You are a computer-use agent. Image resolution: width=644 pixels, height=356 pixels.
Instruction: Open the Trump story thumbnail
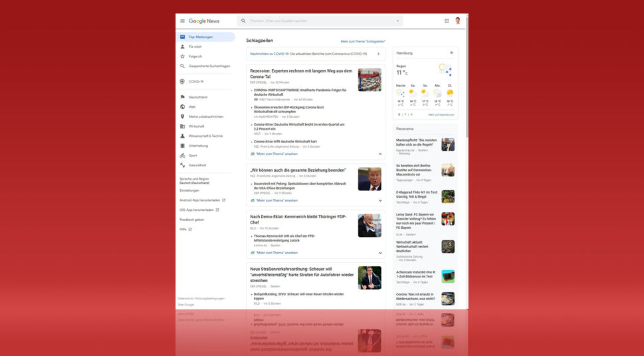tap(370, 179)
